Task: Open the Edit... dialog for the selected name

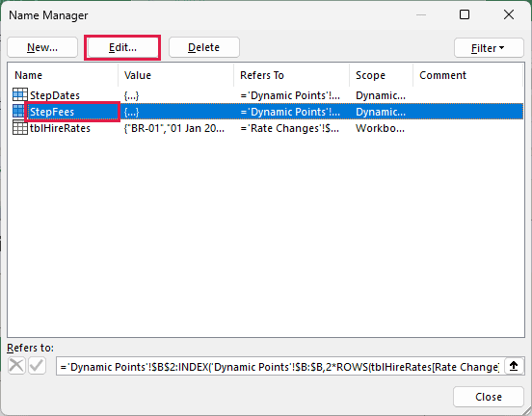Action: click(x=122, y=47)
